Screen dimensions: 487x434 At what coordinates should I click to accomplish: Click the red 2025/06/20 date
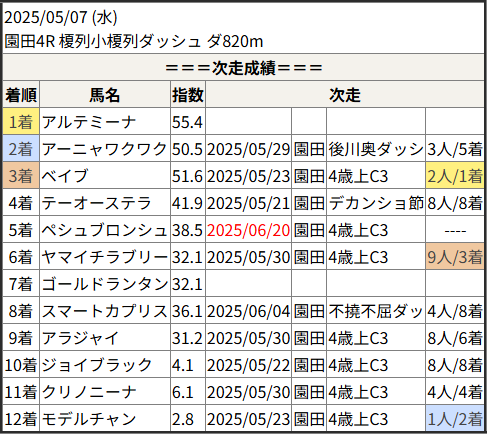(248, 230)
